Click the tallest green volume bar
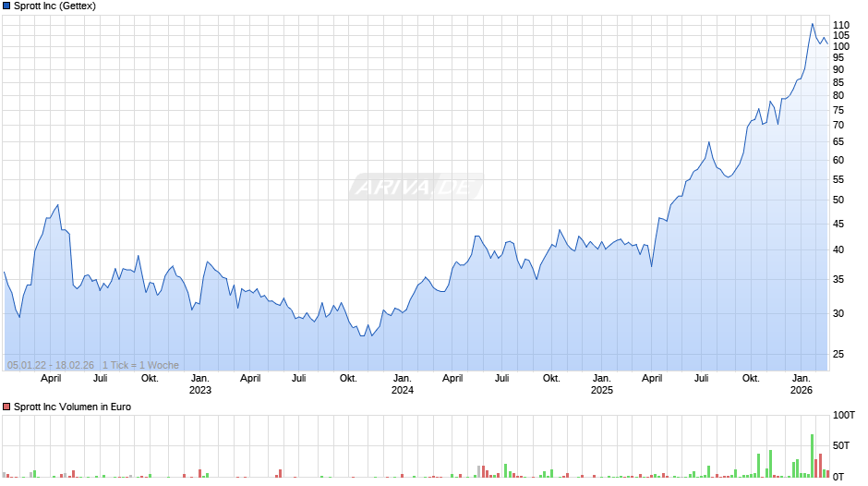868x486 pixels. point(812,456)
